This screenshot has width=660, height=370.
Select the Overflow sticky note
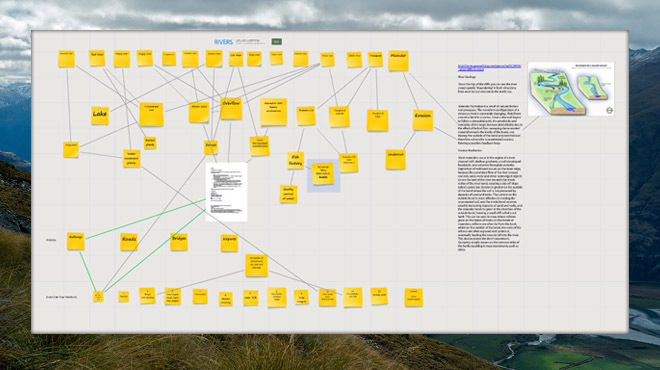(x=231, y=108)
